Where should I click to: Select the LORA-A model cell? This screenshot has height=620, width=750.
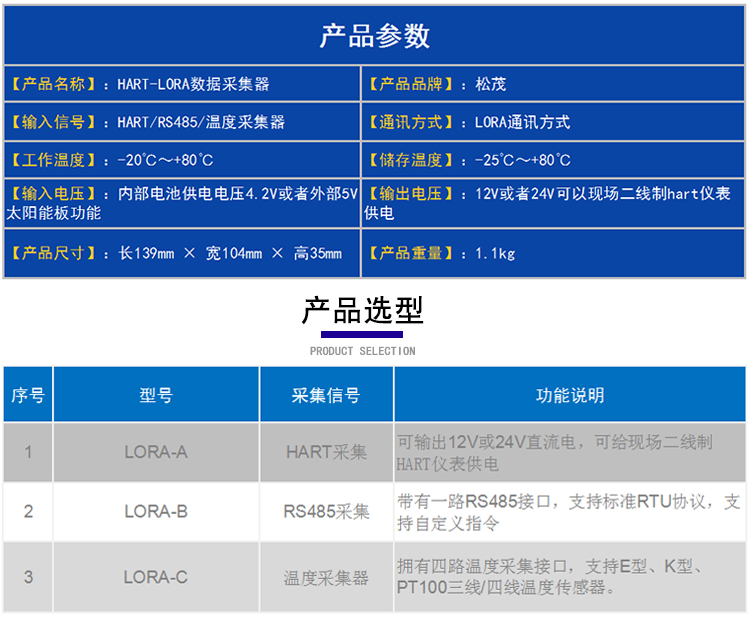point(156,452)
